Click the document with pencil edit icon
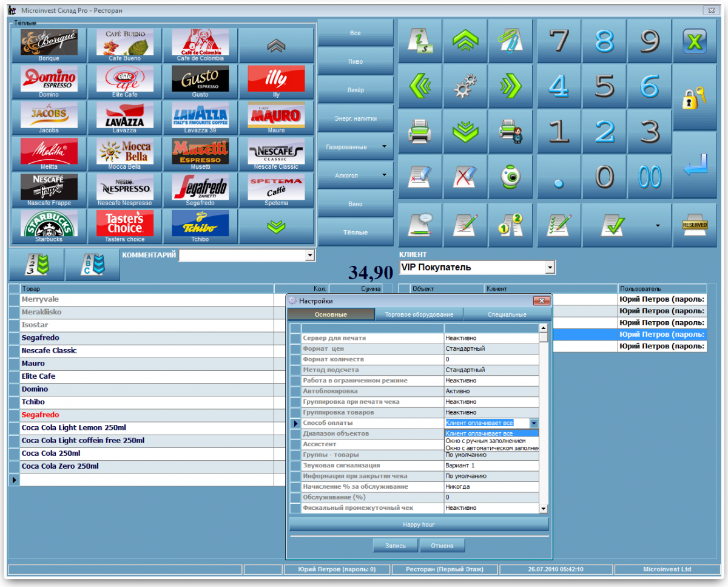728x587 pixels. 465,225
